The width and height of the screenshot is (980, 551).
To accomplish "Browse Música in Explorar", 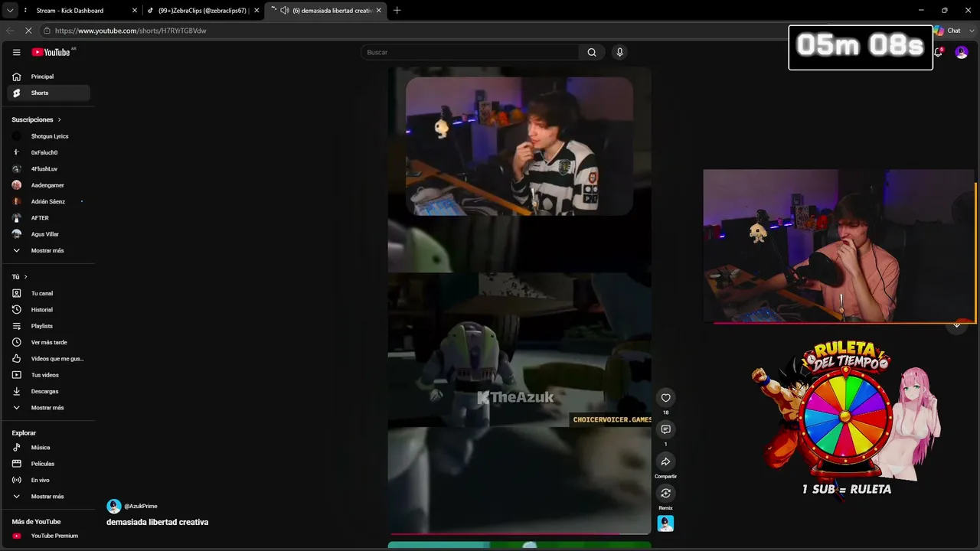I will click(49, 448).
